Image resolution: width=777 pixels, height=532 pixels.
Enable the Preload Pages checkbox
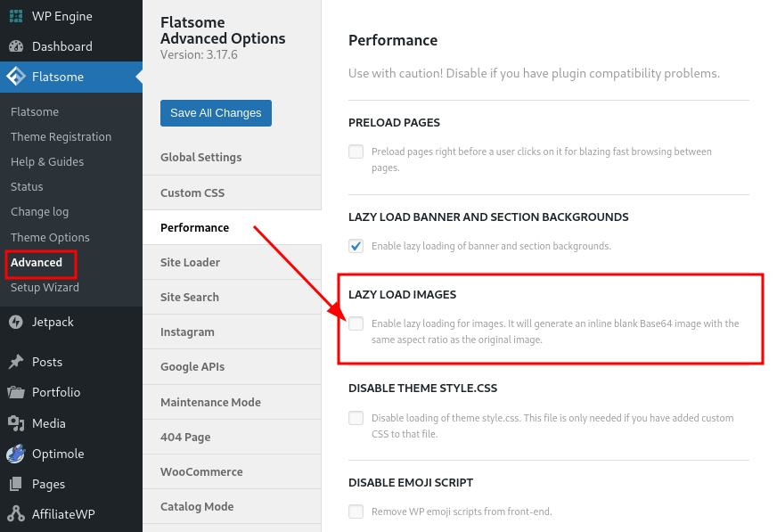pyautogui.click(x=356, y=151)
